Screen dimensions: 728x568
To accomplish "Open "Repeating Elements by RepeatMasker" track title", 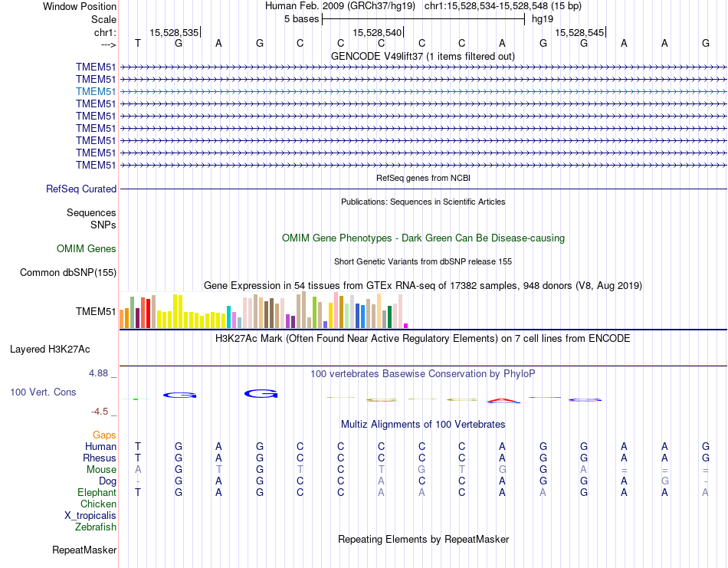I will pos(423,540).
